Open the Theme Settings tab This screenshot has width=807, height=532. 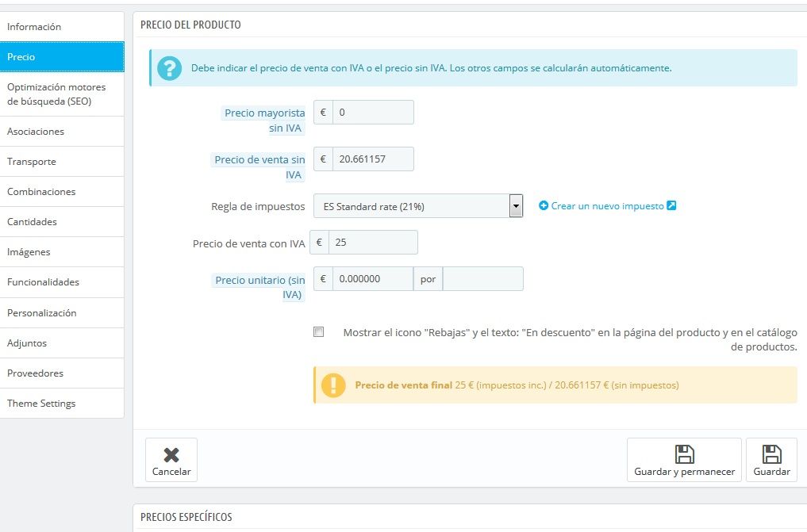[62, 404]
